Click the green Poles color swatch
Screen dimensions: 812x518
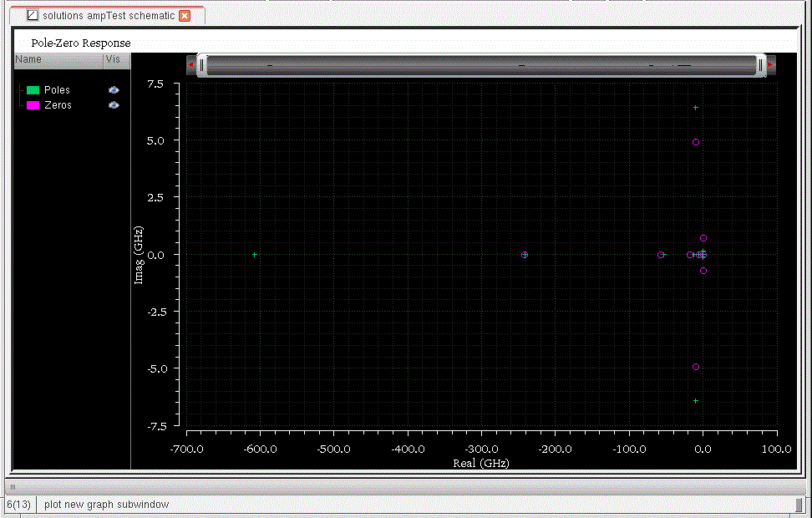tap(33, 90)
